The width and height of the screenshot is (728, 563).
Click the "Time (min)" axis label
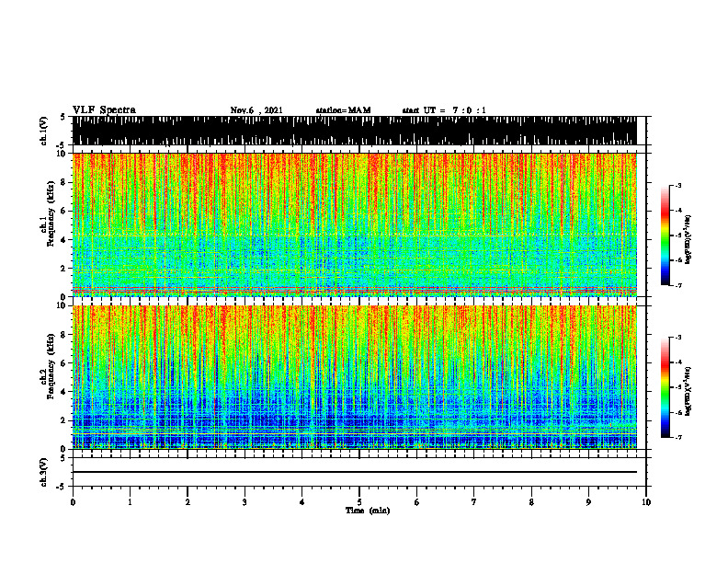pos(368,511)
